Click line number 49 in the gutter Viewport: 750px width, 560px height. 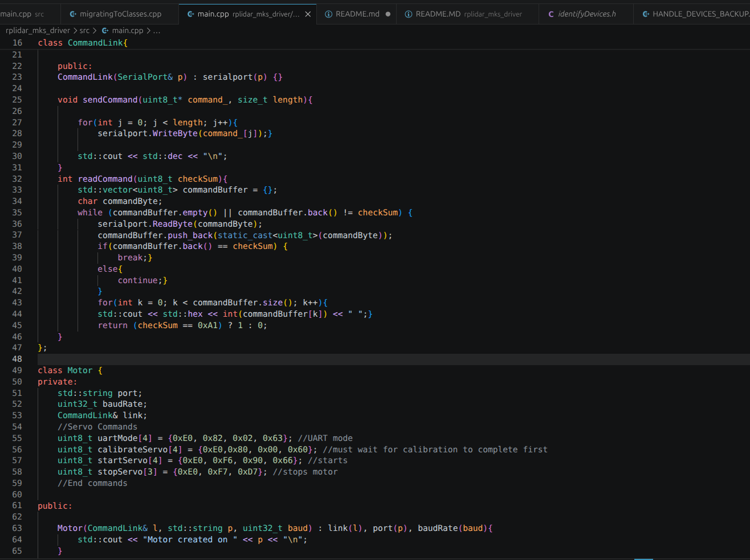coord(17,370)
